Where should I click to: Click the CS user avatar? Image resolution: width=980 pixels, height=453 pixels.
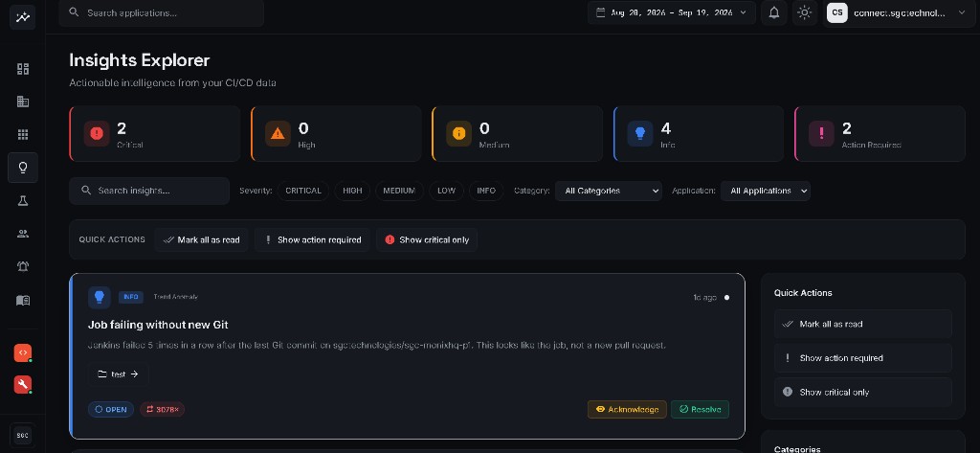pyautogui.click(x=836, y=12)
